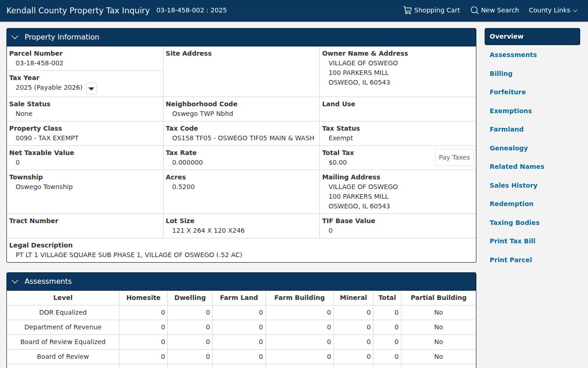Click the Tax Rate value 0.000000
Image resolution: width=588 pixels, height=368 pixels.
tap(187, 162)
